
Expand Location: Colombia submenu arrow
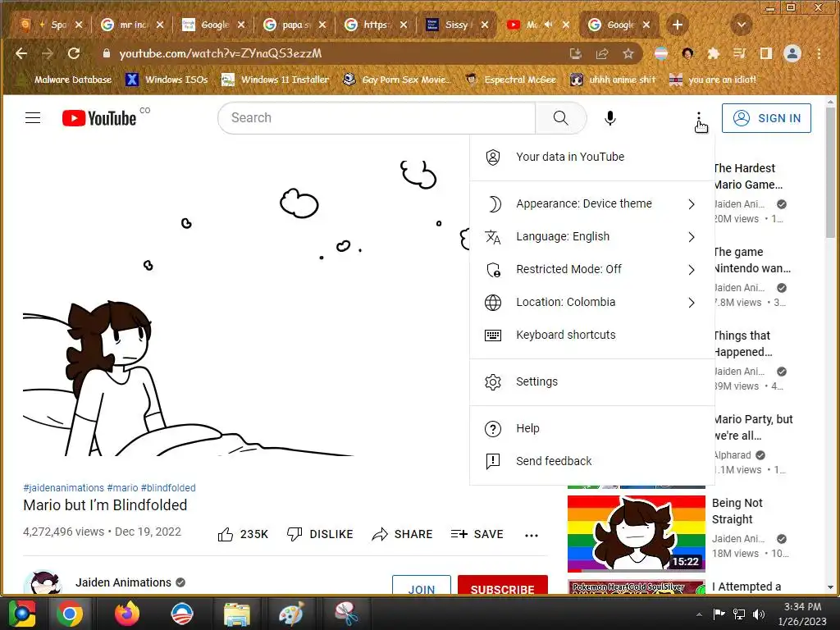(x=691, y=303)
